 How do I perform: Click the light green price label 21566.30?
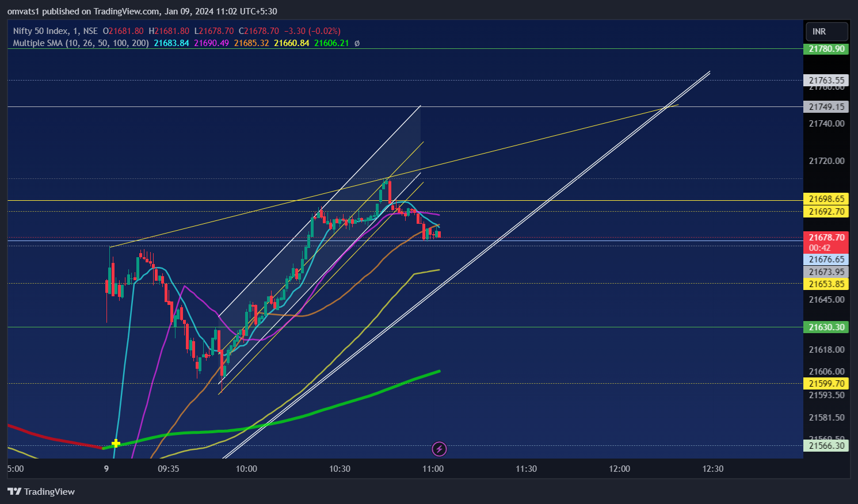826,446
